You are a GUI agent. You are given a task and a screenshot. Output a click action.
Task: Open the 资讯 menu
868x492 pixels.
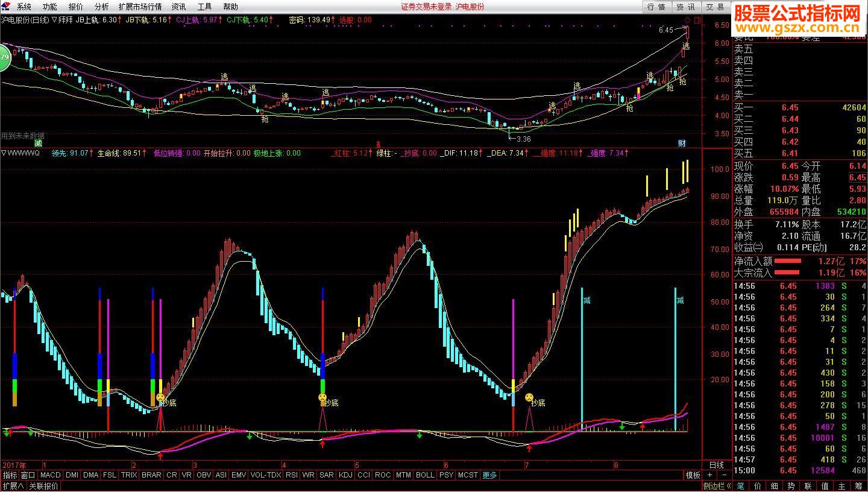(x=178, y=7)
